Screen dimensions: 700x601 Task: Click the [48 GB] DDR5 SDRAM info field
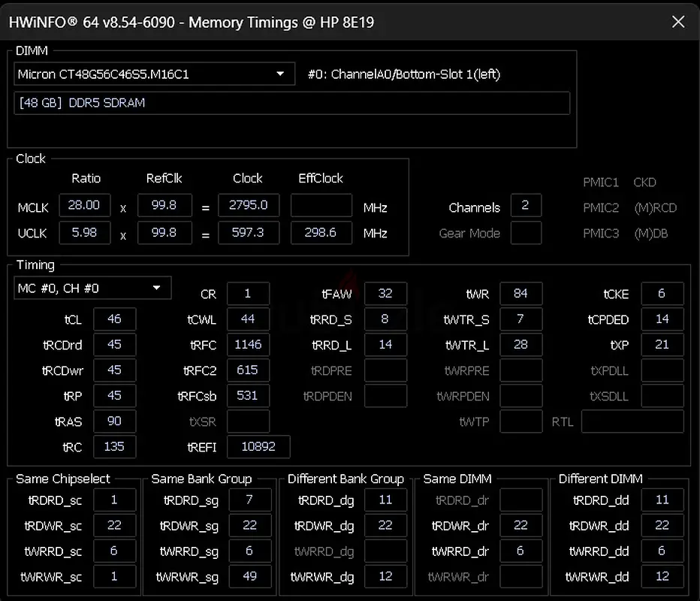click(292, 103)
